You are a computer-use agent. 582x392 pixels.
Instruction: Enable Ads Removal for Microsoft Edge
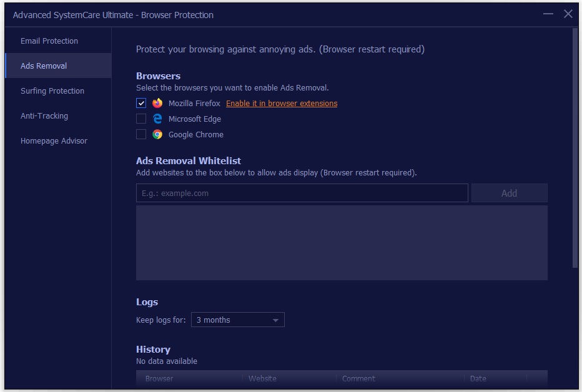141,119
